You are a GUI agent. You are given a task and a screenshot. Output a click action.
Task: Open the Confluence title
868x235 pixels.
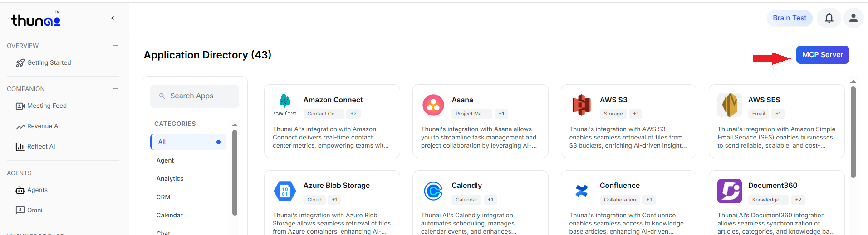(620, 186)
